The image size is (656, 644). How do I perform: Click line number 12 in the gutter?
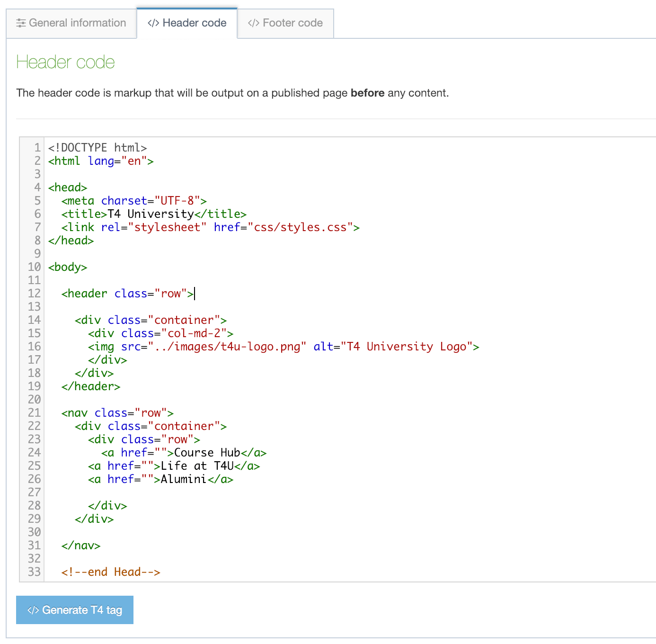click(34, 294)
